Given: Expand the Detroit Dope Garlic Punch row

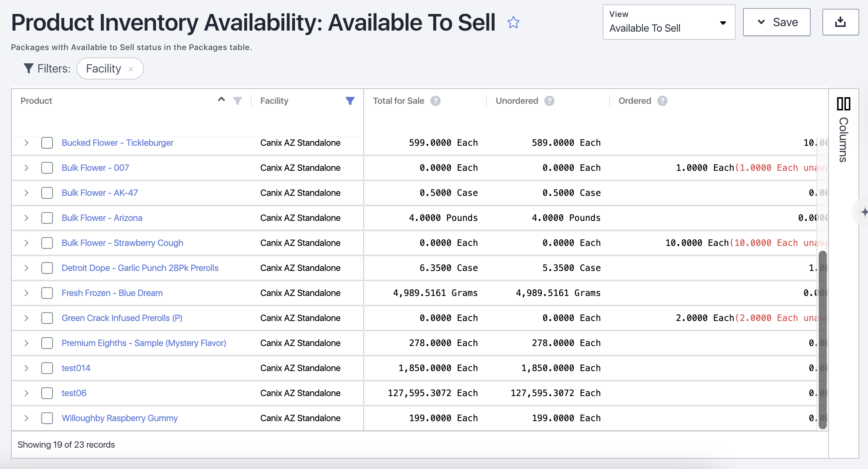Looking at the screenshot, I should click(26, 268).
